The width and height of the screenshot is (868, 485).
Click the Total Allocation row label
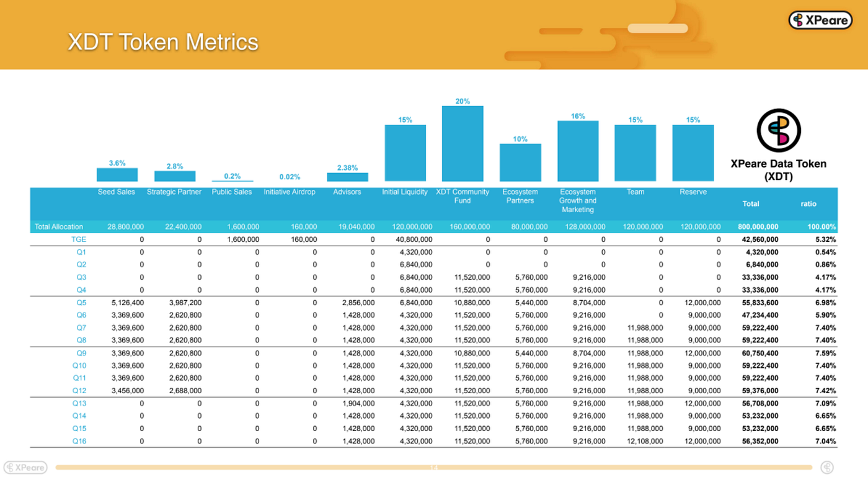(x=59, y=227)
